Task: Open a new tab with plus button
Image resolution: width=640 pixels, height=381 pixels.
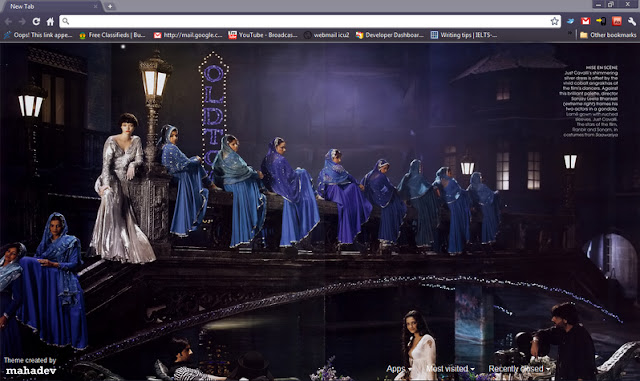Action: (x=110, y=7)
